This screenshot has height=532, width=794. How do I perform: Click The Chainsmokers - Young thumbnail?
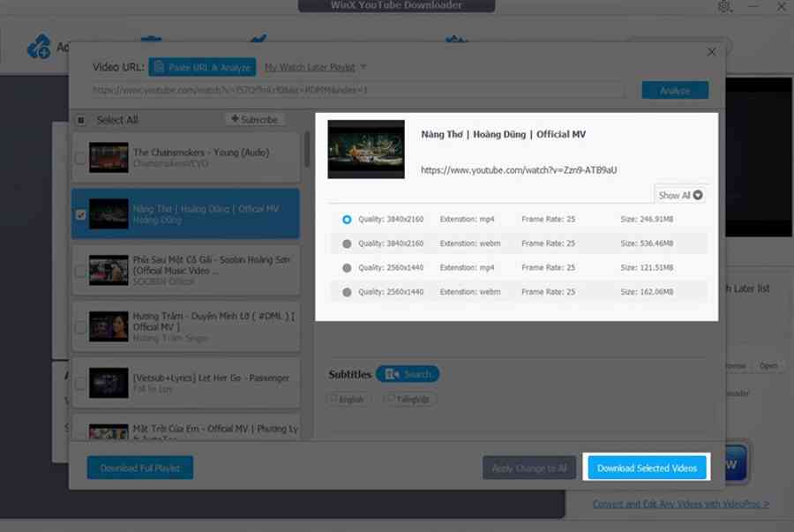pyautogui.click(x=109, y=158)
